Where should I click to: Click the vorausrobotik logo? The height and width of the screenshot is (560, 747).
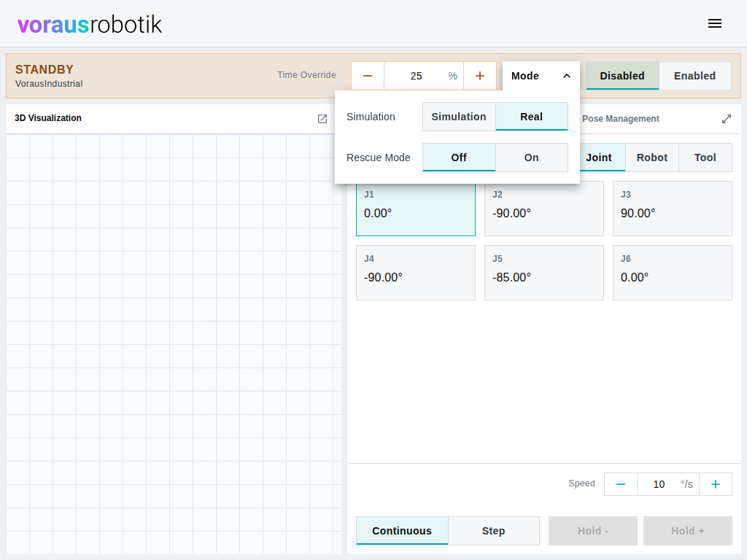(90, 24)
